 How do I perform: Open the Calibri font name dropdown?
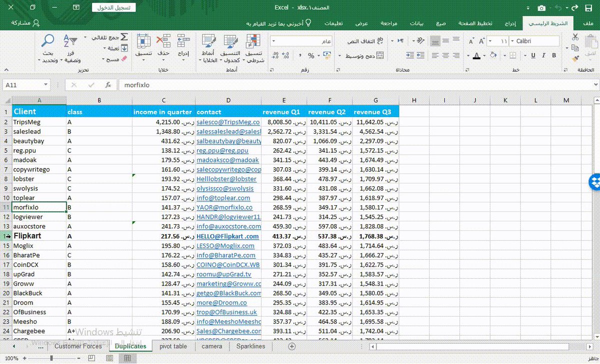512,41
